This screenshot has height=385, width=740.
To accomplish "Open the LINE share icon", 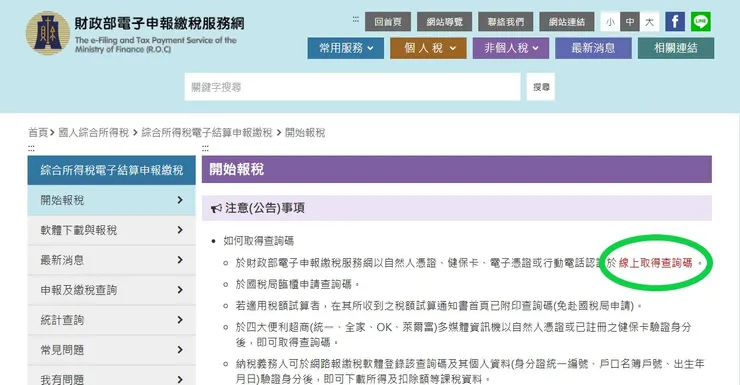I will pyautogui.click(x=700, y=22).
